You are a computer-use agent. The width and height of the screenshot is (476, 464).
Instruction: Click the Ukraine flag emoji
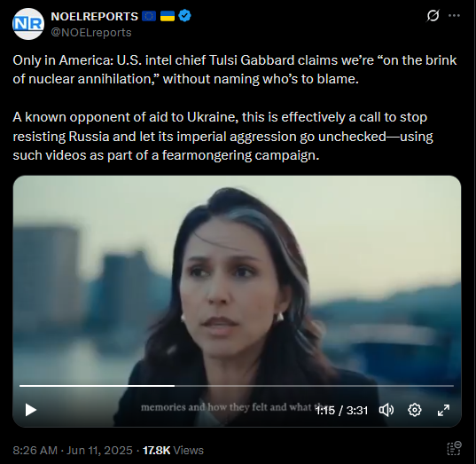(x=168, y=16)
